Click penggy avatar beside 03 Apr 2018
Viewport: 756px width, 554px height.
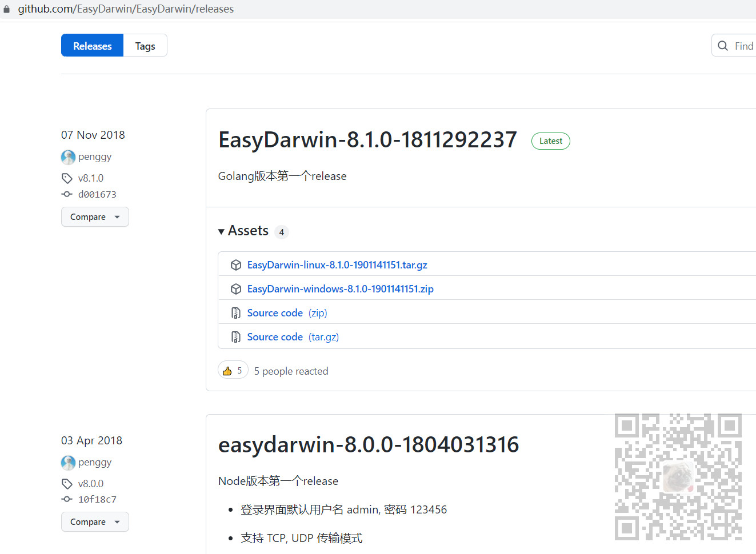pyautogui.click(x=68, y=463)
